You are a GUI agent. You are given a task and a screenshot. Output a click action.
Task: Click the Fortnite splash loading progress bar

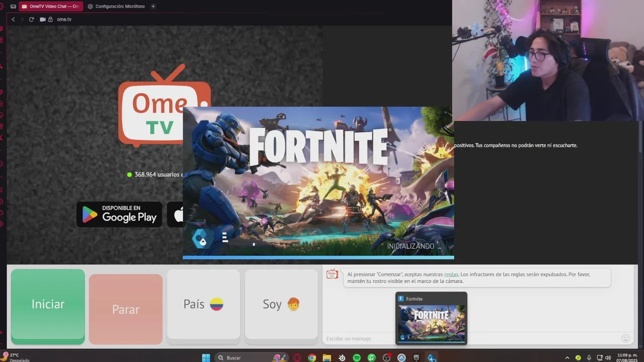318,257
